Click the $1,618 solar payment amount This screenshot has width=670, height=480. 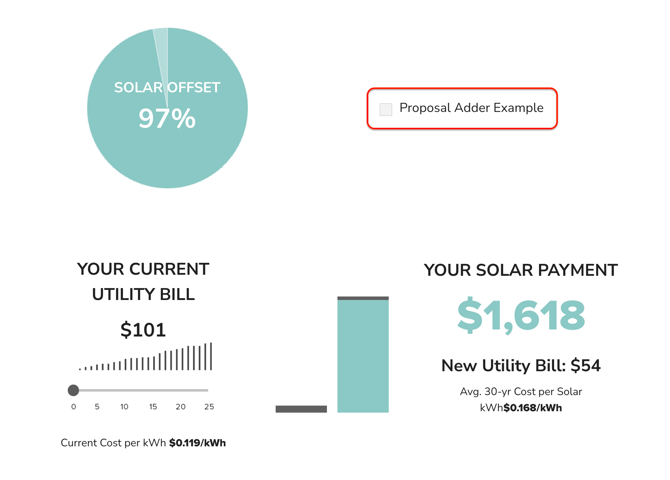[x=521, y=315]
